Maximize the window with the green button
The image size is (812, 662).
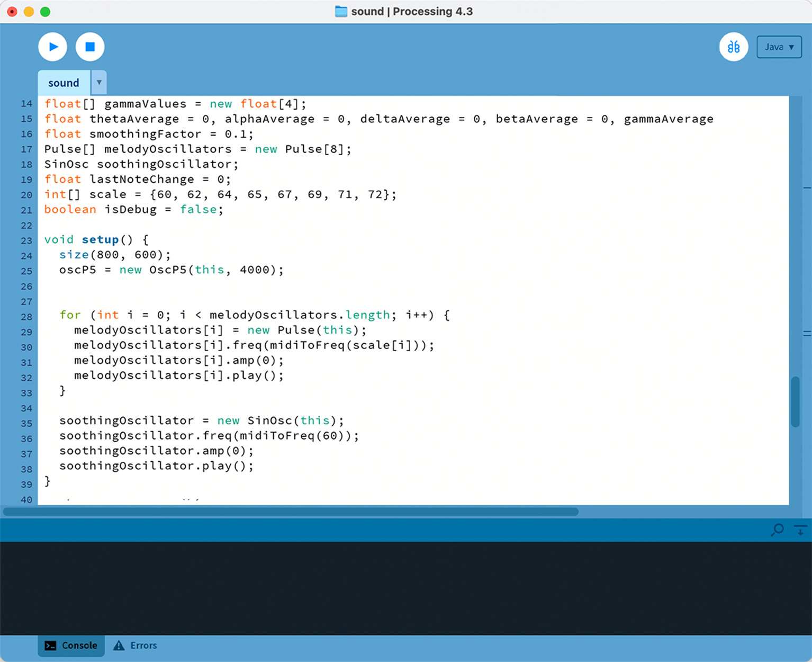coord(46,12)
